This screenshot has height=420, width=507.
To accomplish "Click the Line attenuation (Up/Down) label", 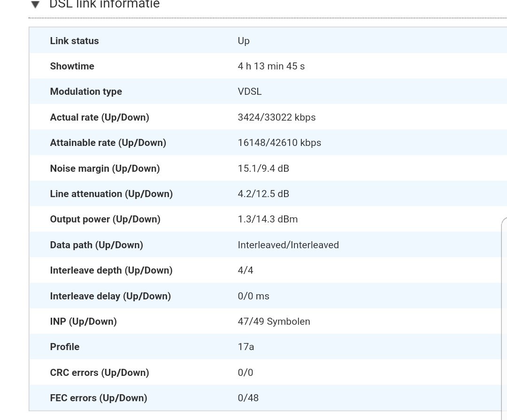I will point(111,194).
